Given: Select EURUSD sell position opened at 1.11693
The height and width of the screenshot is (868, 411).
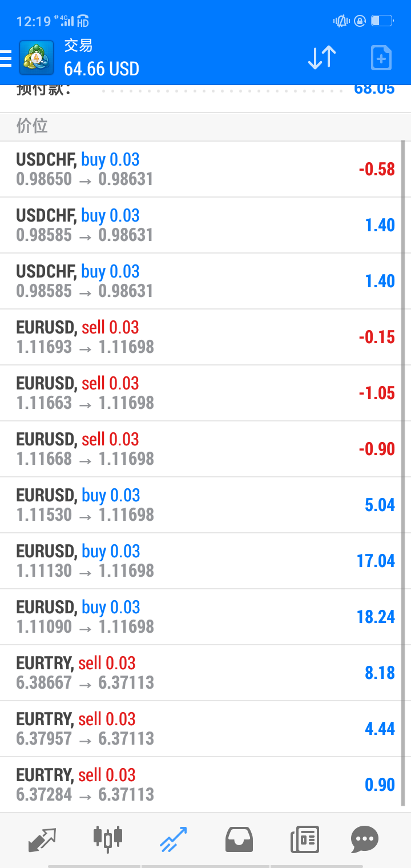Looking at the screenshot, I should [200, 337].
